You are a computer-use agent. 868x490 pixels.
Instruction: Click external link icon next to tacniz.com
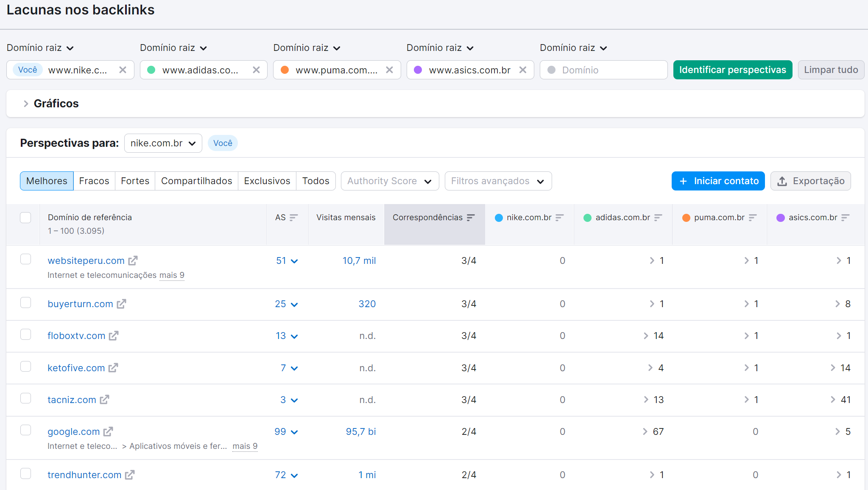(104, 399)
